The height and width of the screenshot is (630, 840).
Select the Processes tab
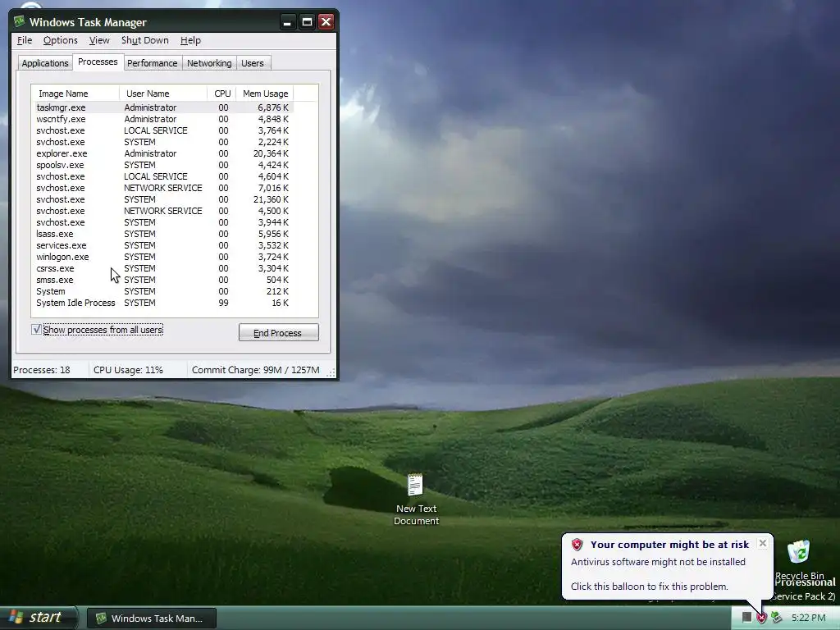pyautogui.click(x=98, y=62)
